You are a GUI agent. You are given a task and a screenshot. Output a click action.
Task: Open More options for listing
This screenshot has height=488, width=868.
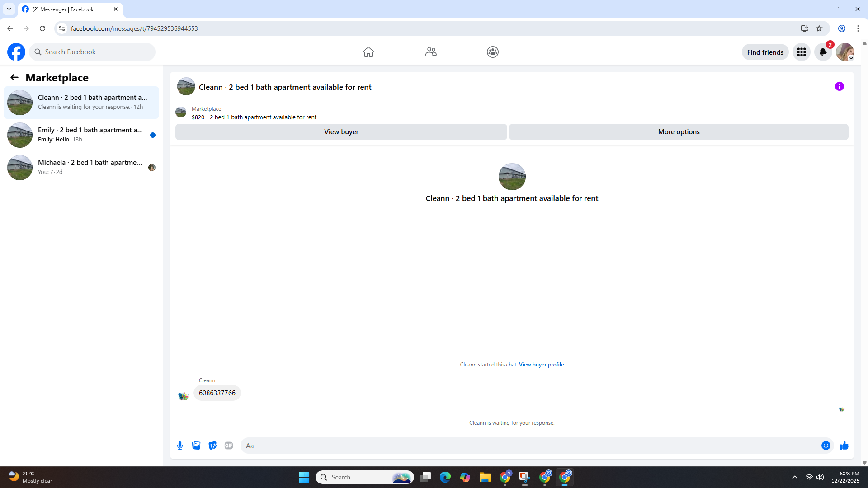point(678,132)
